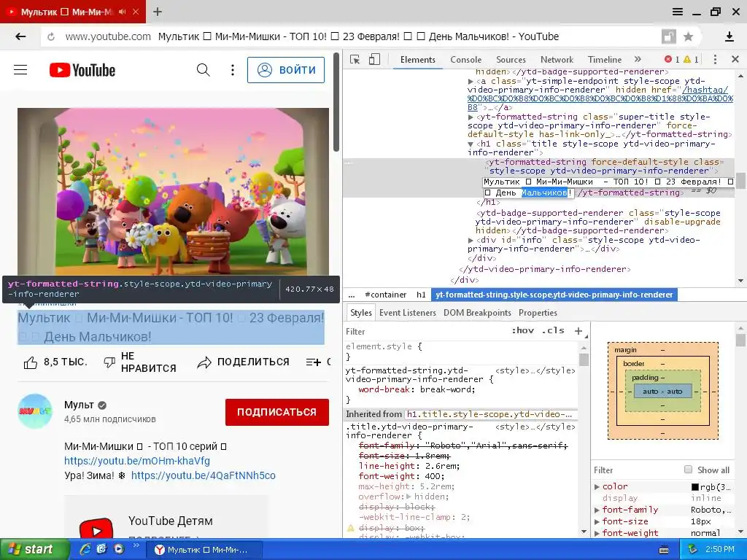Screen dimensions: 747x560
Task: Open YouTube search via magnifier icon
Action: coord(204,70)
